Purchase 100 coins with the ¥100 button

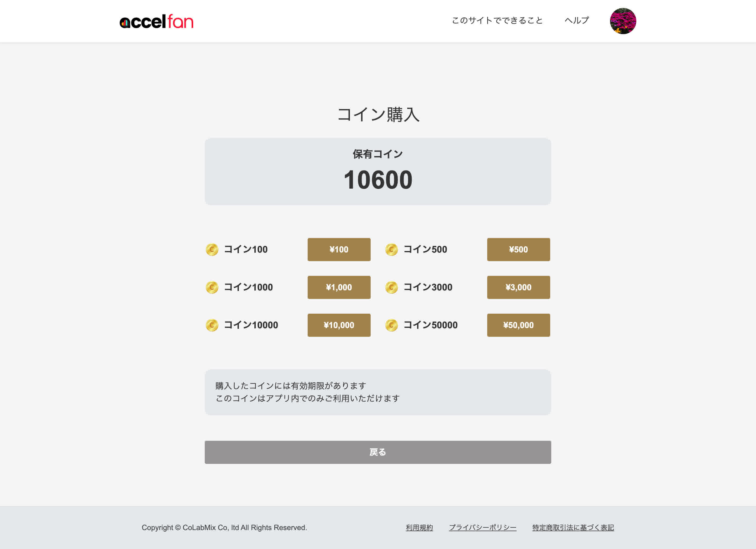(339, 250)
